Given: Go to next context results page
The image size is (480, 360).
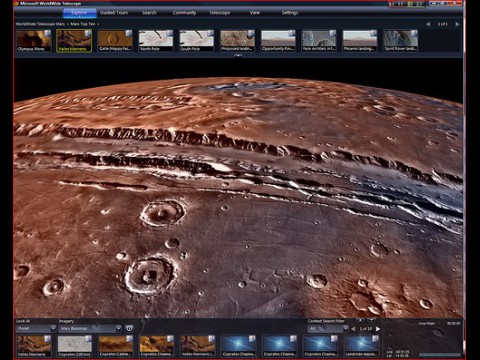Looking at the screenshot, I should point(378,329).
